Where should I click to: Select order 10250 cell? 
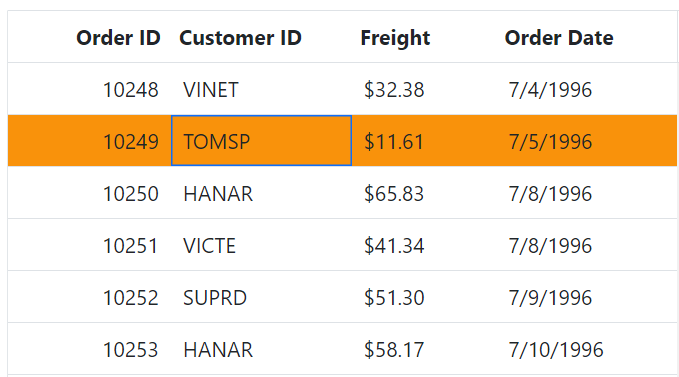[x=90, y=193]
